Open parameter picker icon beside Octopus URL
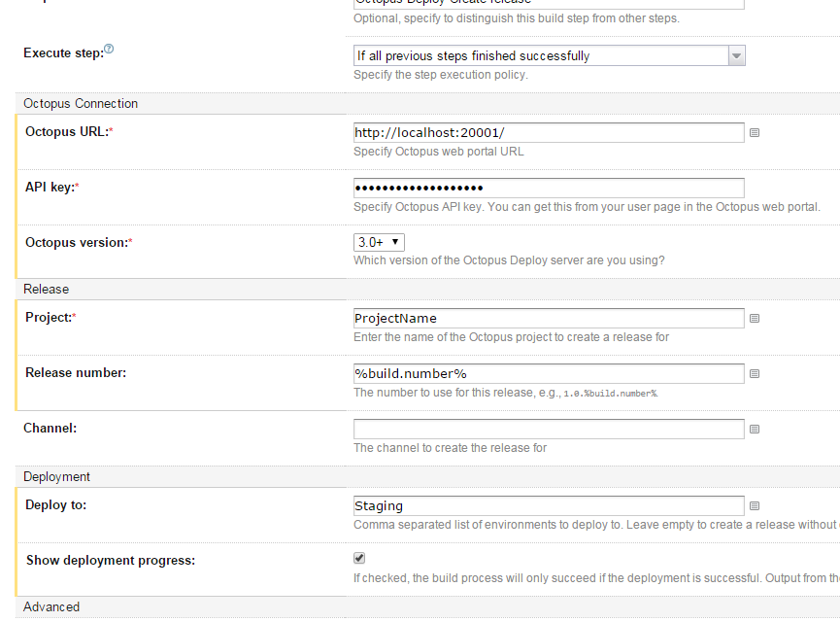This screenshot has height=622, width=840. (x=755, y=132)
